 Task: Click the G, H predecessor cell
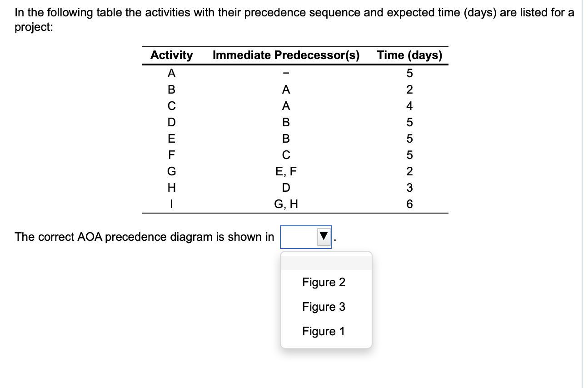point(286,203)
